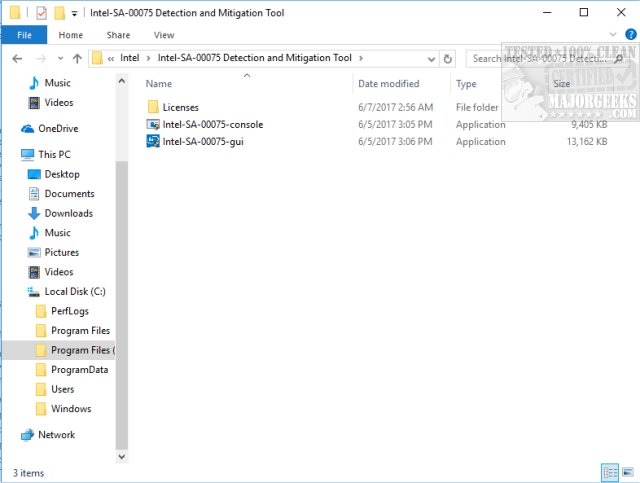Viewport: 640px width, 483px height.
Task: Open the Documents folder
Action: (x=69, y=194)
